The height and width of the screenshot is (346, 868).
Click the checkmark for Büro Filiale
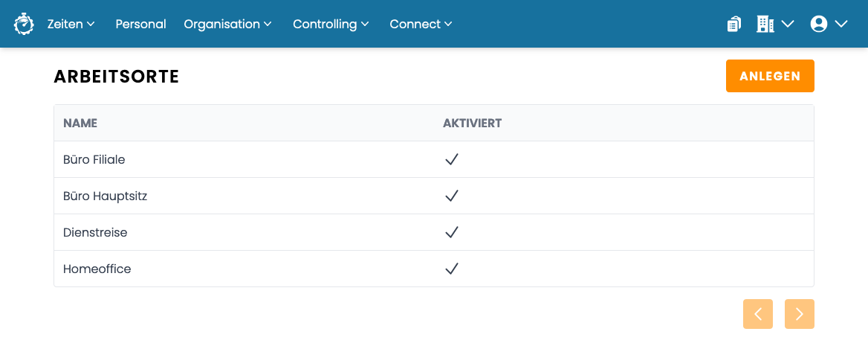pos(452,160)
